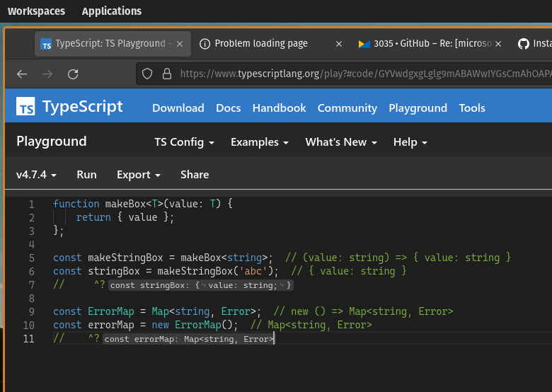This screenshot has width=552, height=392.
Task: Open the Tools nav link
Action: [x=472, y=108]
